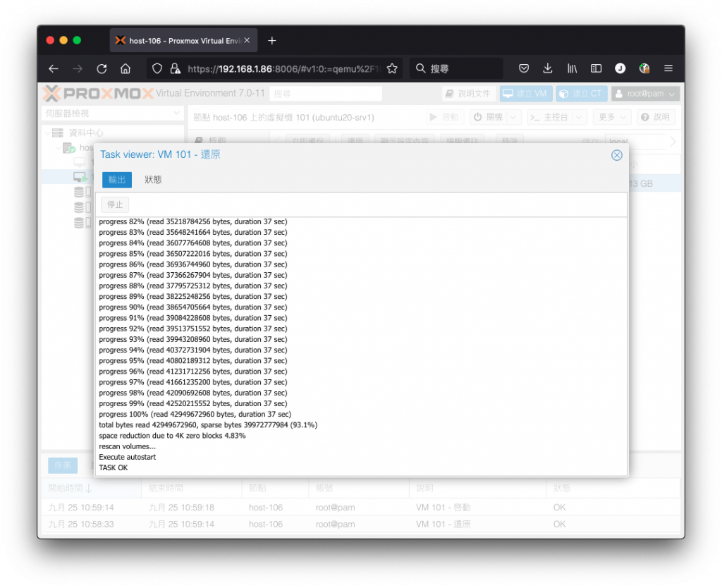
Task: Open the 伺服器檢視 view dropdown
Action: (x=112, y=114)
